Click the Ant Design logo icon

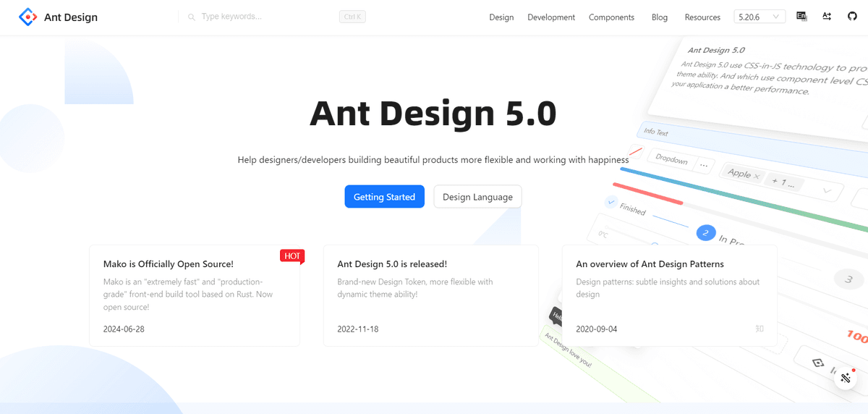point(27,17)
